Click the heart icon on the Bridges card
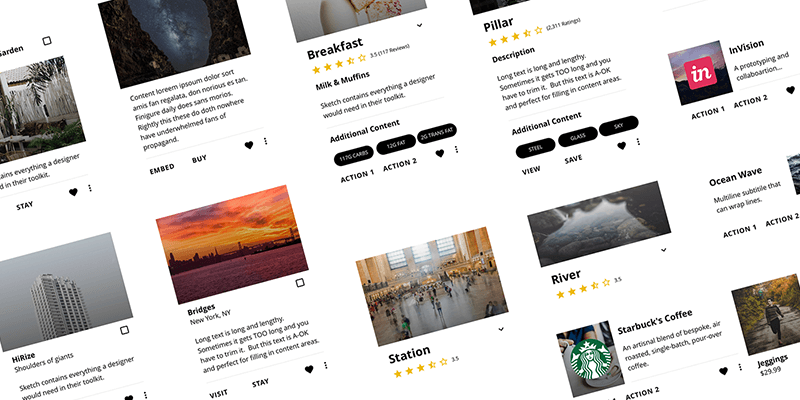 (x=309, y=369)
